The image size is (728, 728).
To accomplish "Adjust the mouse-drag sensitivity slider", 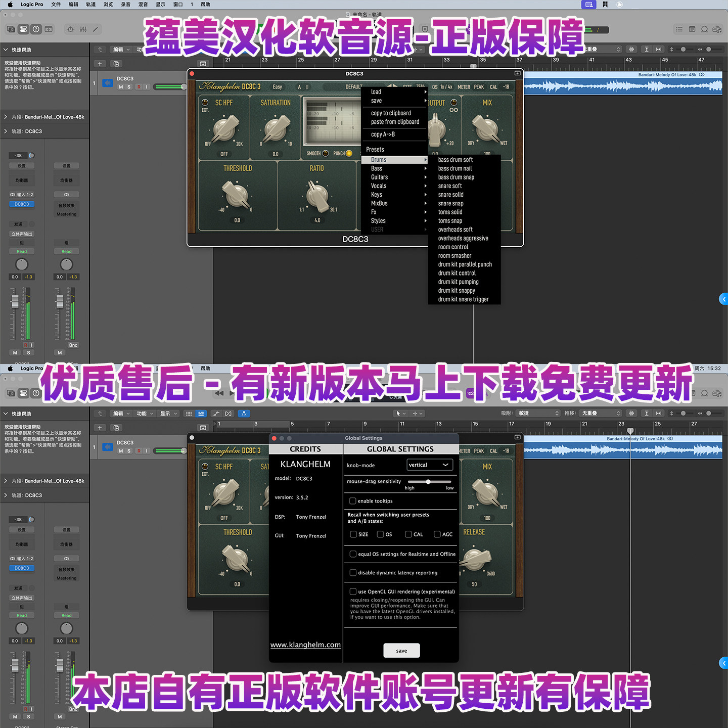I will click(429, 482).
